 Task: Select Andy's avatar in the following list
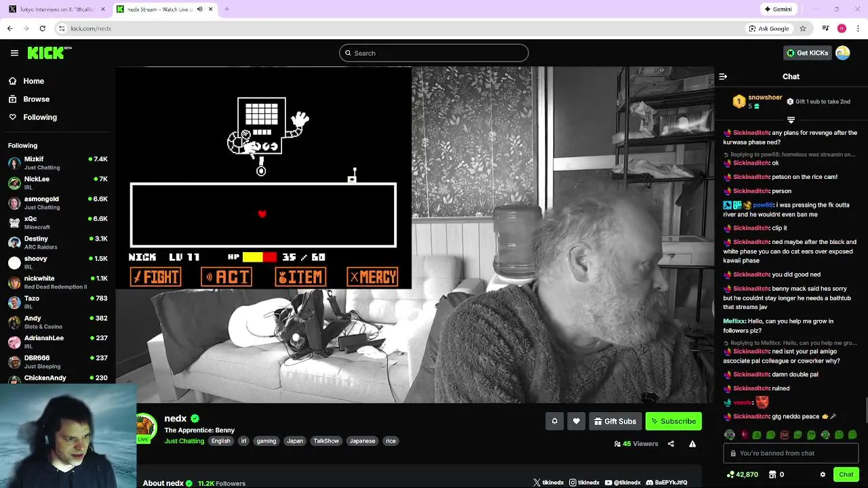(x=14, y=322)
